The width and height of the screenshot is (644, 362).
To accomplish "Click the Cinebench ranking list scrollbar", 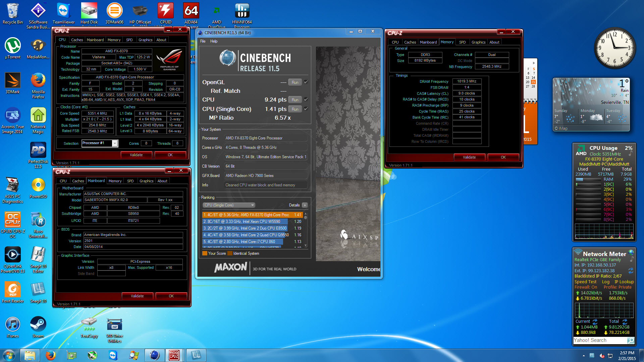I will (306, 230).
